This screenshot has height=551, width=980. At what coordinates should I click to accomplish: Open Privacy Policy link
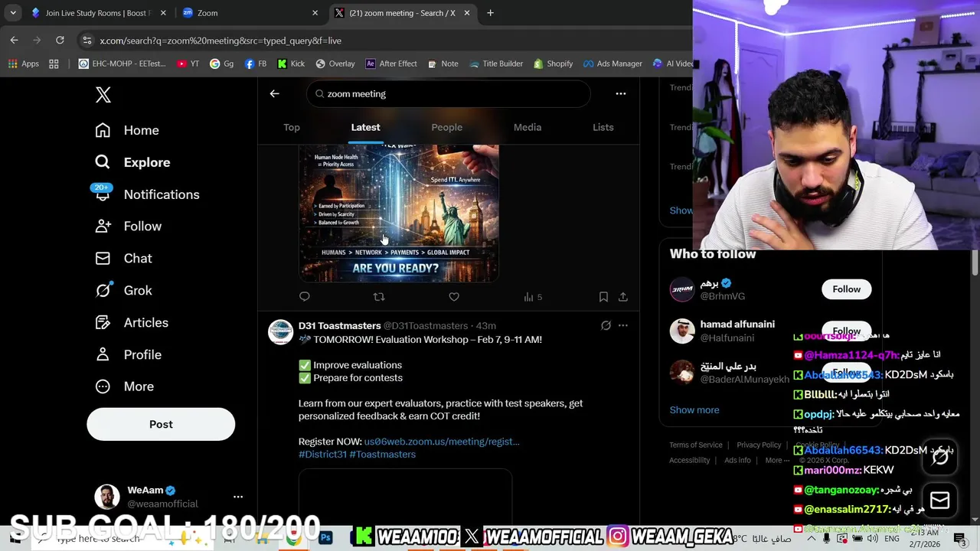coord(759,445)
